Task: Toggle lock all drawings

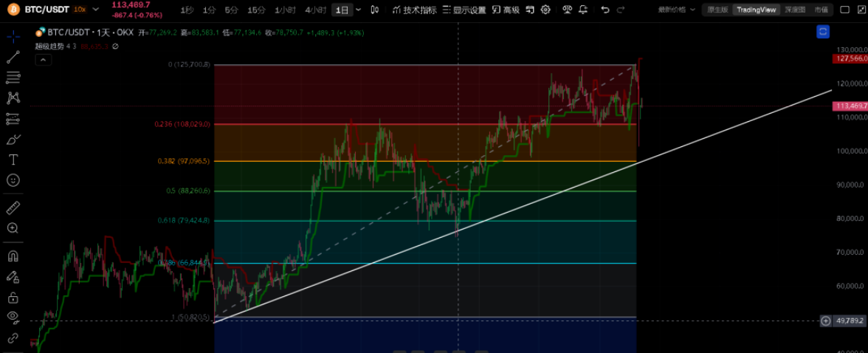Action: click(13, 298)
